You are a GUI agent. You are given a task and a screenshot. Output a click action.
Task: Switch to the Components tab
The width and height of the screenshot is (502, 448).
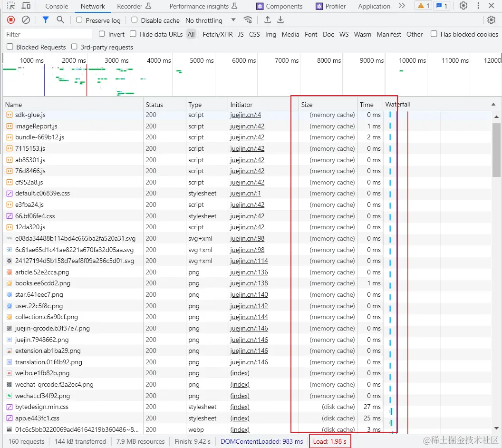280,6
